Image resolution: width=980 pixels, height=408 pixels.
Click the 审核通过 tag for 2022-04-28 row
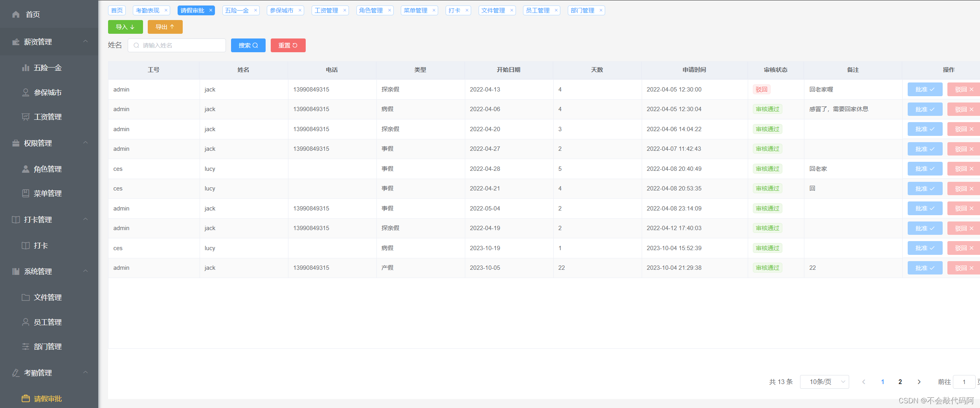pyautogui.click(x=767, y=169)
